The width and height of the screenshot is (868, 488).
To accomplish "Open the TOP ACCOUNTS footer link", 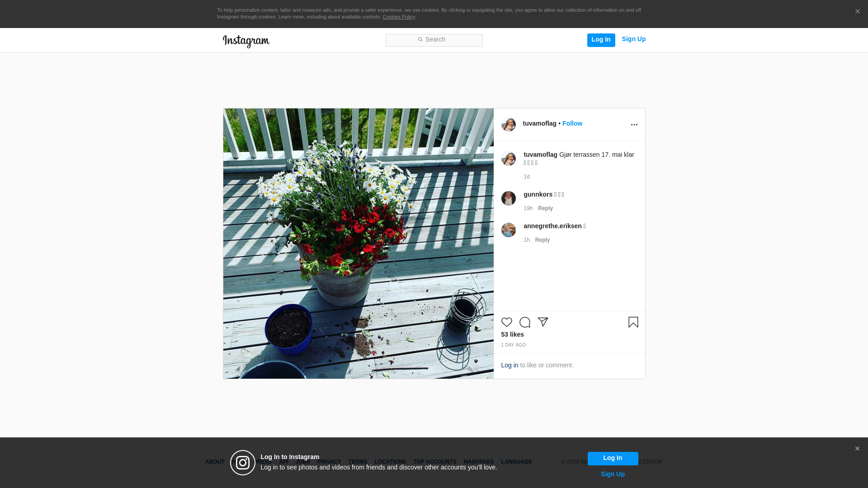I will pos(435,462).
